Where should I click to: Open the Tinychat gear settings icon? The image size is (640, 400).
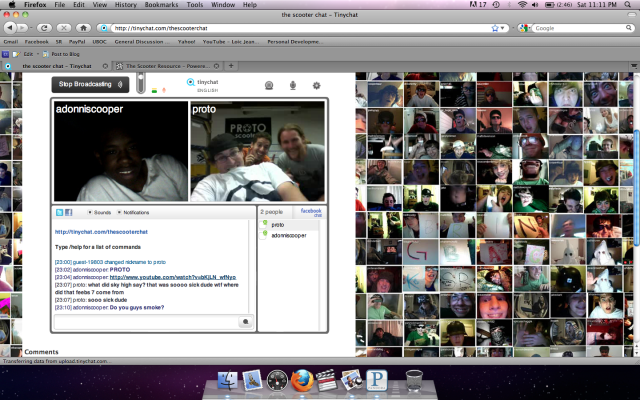tap(317, 85)
